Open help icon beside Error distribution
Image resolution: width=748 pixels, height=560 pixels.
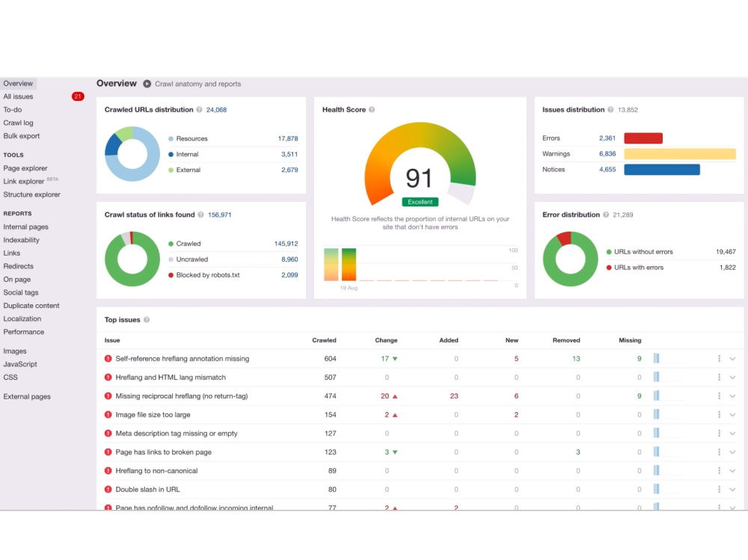(x=606, y=215)
